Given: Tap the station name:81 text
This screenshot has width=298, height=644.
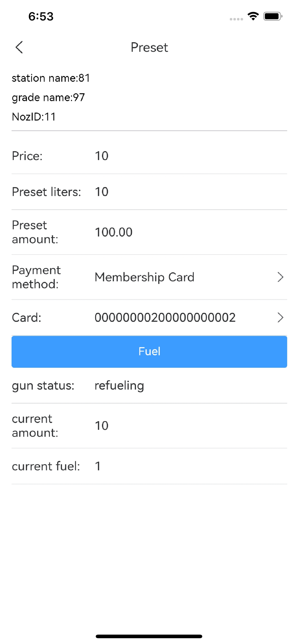Looking at the screenshot, I should click(51, 78).
